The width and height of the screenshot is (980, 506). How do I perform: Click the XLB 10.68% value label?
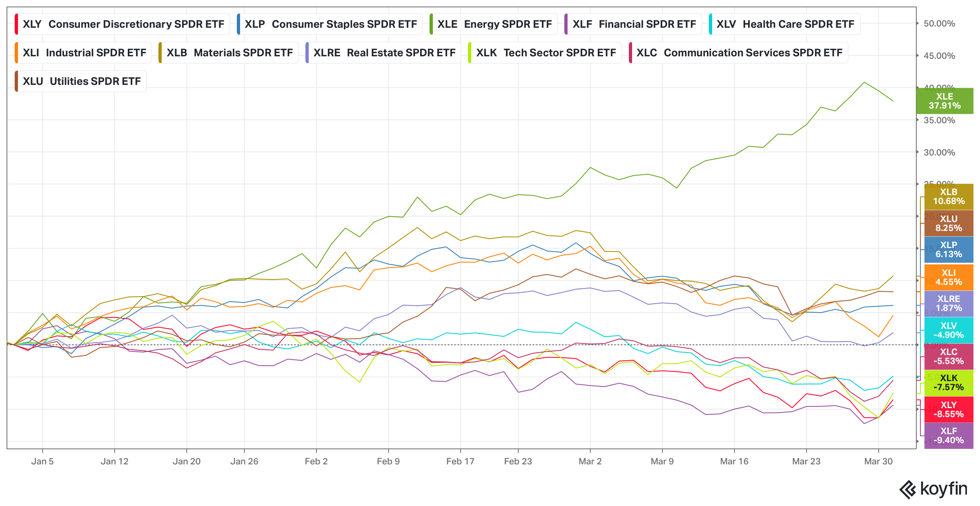click(949, 197)
